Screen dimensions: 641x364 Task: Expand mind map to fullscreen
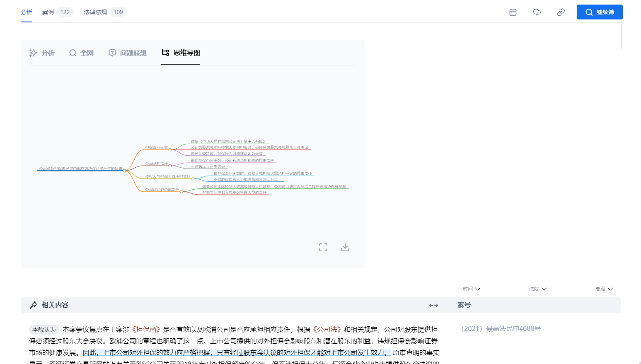(x=323, y=247)
